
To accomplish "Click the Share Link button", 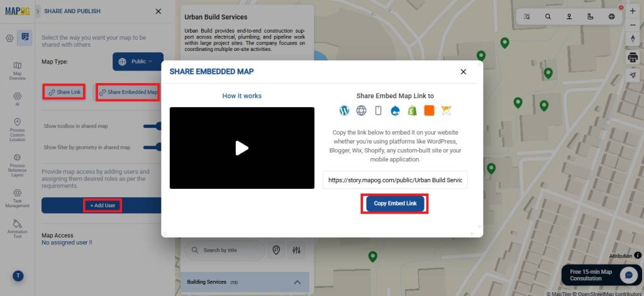I will point(65,92).
